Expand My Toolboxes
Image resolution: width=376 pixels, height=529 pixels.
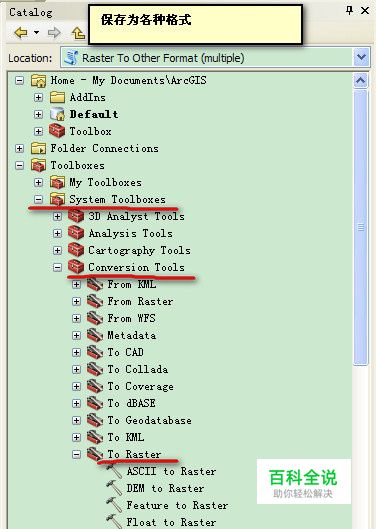pos(38,183)
